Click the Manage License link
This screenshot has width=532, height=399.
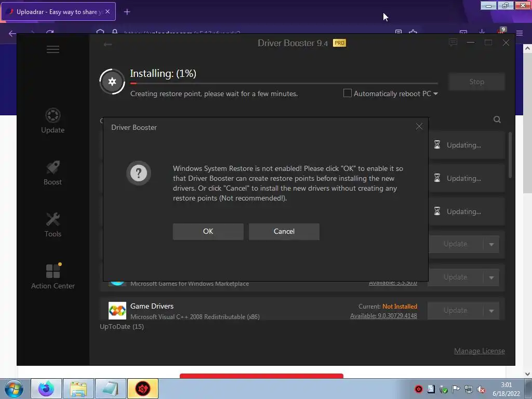click(479, 351)
